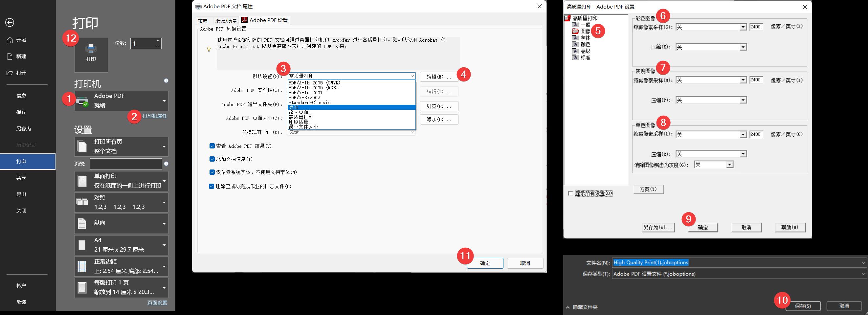Open the 每版打印 1 页 dropdown
The image size is (868, 315).
(x=121, y=287)
